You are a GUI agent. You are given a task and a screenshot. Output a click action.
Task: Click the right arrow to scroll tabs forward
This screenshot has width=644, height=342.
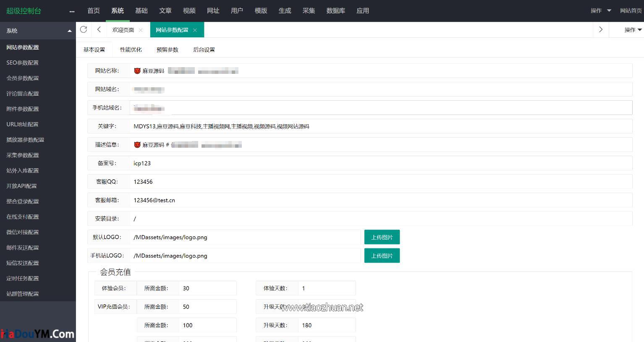point(601,29)
